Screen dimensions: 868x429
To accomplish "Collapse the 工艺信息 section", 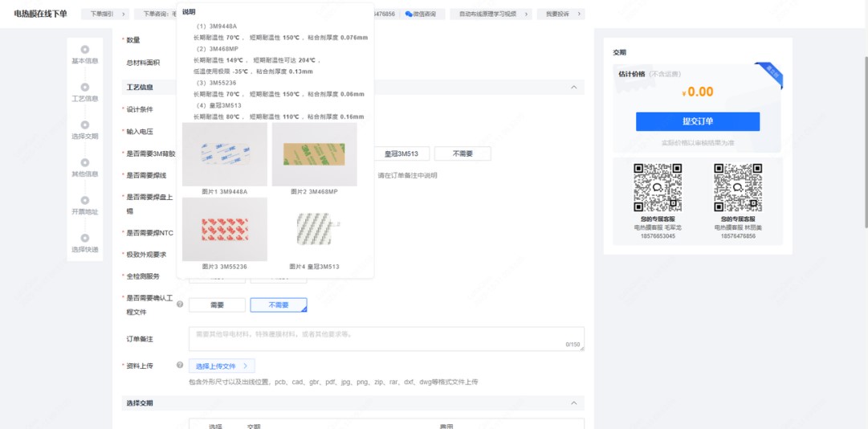I will [x=573, y=87].
